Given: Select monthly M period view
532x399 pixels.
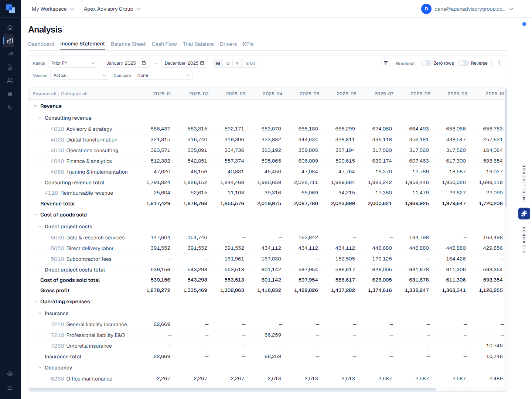Looking at the screenshot, I should pos(218,63).
